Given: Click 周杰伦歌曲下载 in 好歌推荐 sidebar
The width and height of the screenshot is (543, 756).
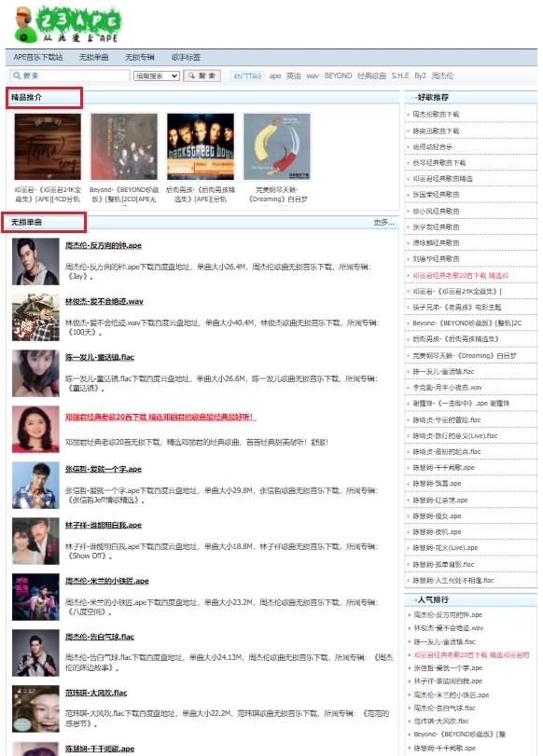Looking at the screenshot, I should click(x=436, y=115).
